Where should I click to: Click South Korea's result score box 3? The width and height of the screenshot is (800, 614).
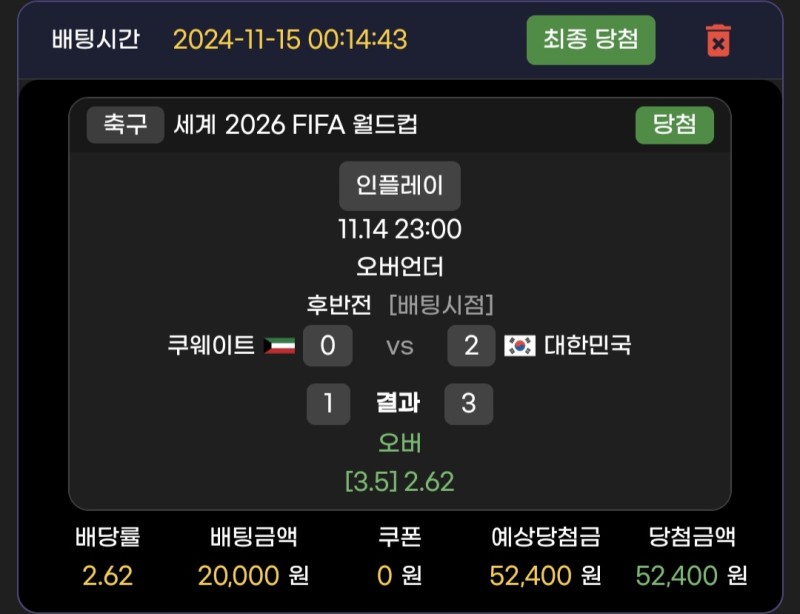468,403
